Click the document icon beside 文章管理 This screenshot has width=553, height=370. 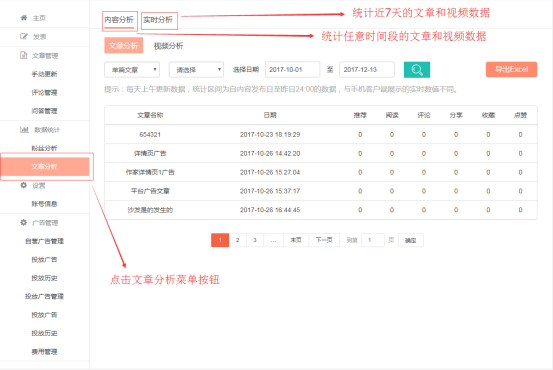coord(24,55)
